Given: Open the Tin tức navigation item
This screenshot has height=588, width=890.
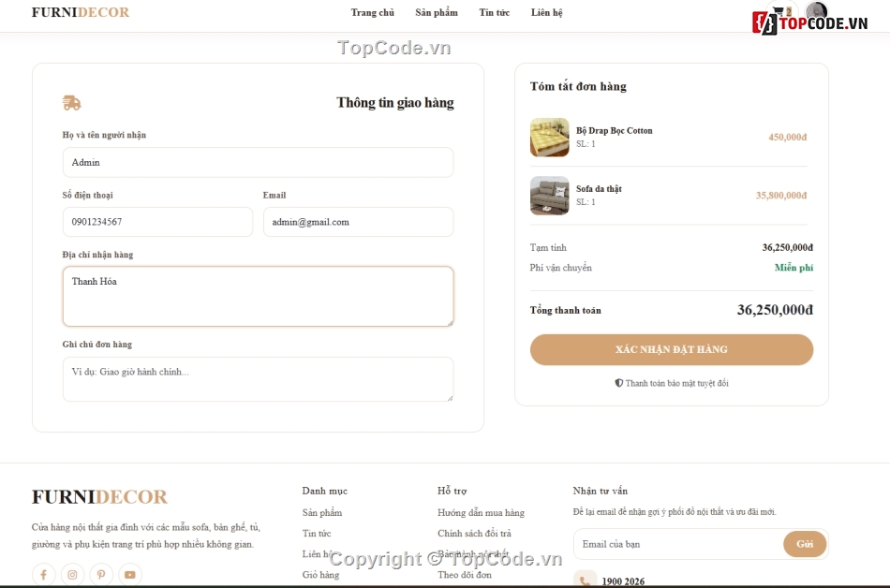Looking at the screenshot, I should tap(495, 12).
